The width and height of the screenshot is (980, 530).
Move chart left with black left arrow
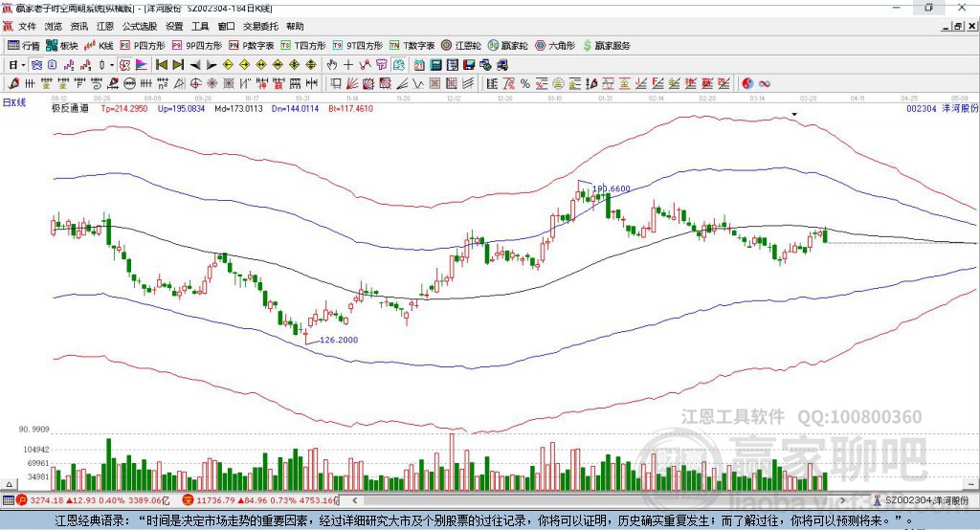pos(195,65)
